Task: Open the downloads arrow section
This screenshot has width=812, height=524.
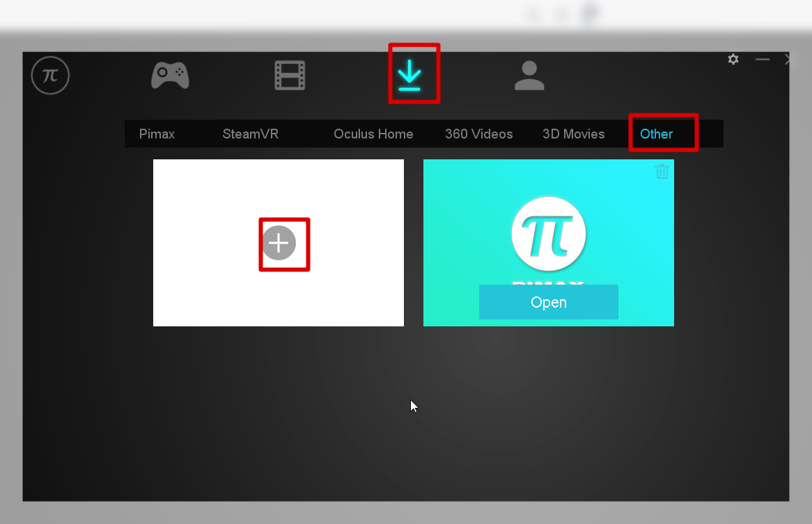Action: [409, 76]
